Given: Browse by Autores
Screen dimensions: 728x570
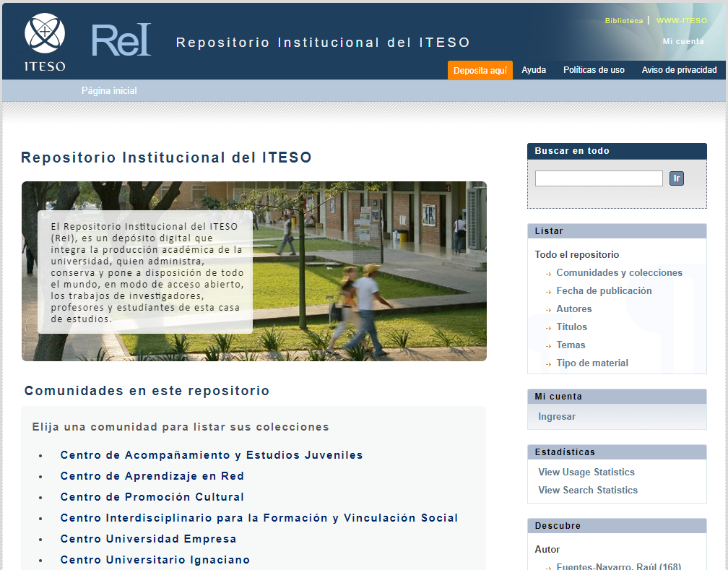Looking at the screenshot, I should (x=574, y=309).
